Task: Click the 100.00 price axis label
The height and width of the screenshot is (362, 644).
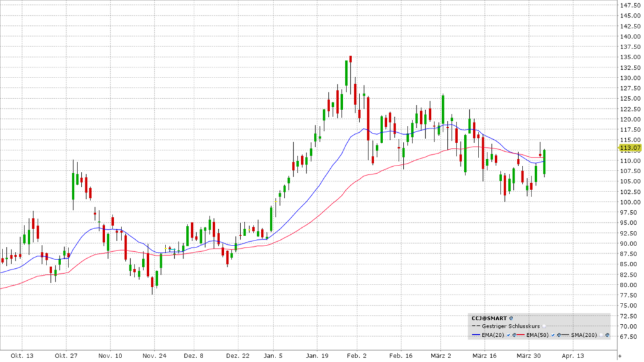Action: tap(630, 202)
